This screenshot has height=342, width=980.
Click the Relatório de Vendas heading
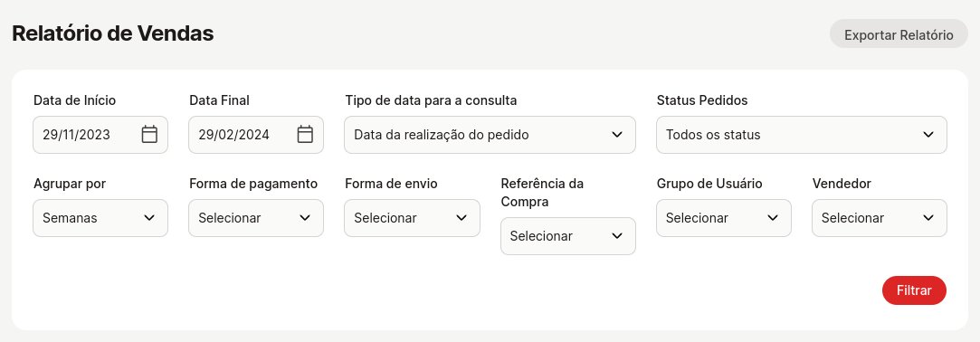tap(112, 33)
